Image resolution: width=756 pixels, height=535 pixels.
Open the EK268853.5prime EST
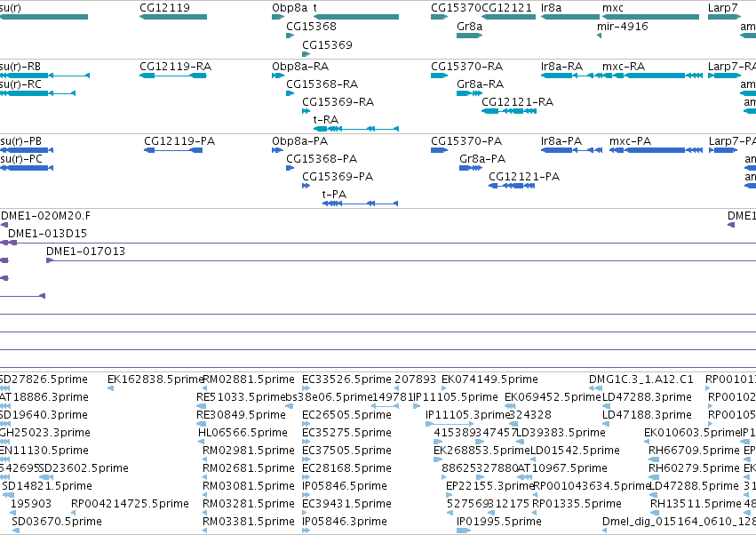coord(440,459)
